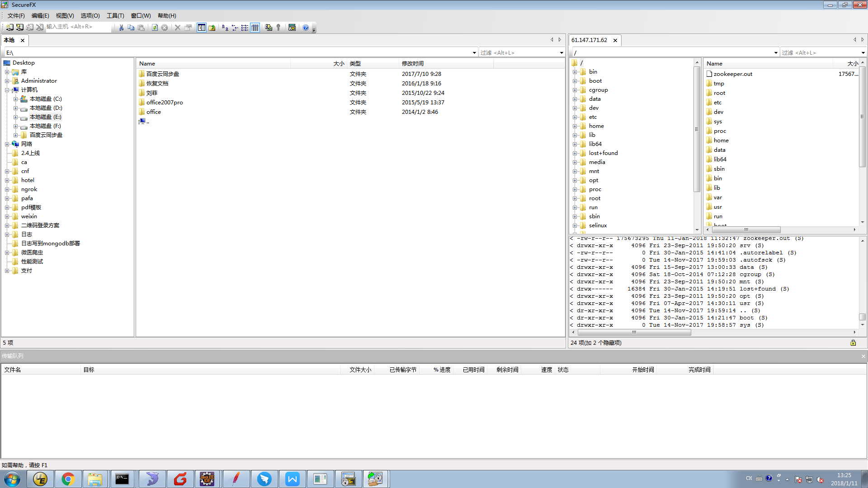Image resolution: width=868 pixels, height=488 pixels.
Task: Click the Copy toolbar icon
Action: [x=131, y=28]
